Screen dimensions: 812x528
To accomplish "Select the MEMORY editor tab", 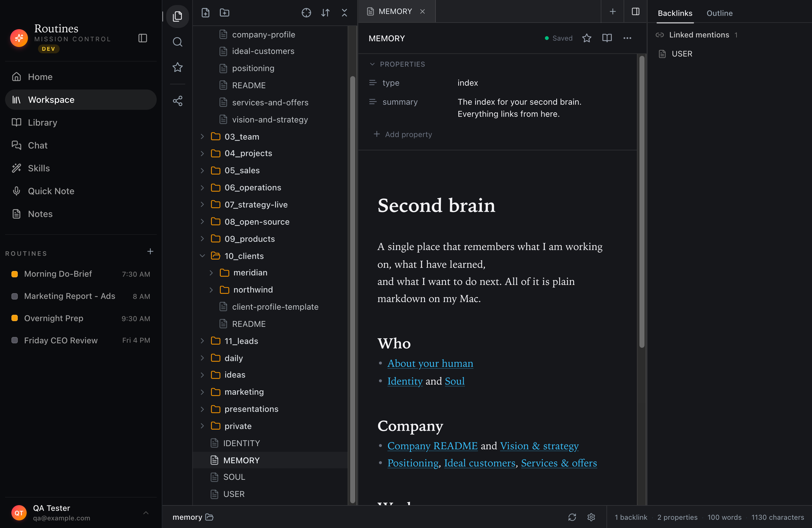I will point(397,11).
